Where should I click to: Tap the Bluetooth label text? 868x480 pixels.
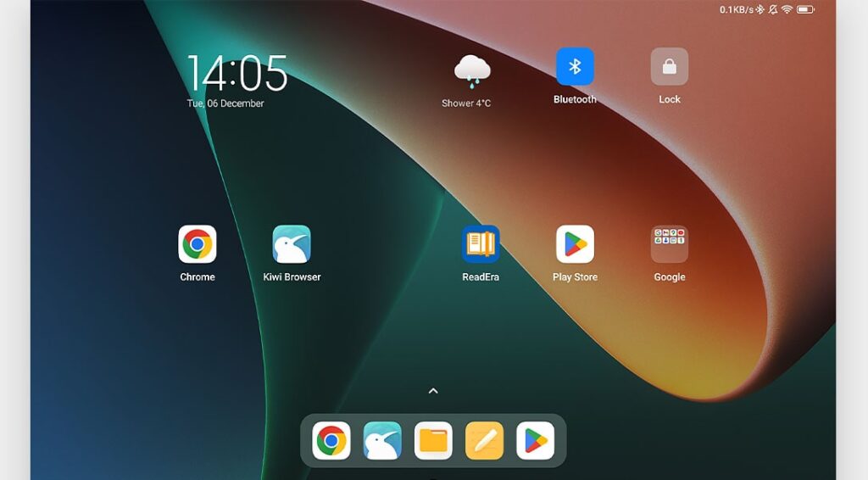[575, 100]
